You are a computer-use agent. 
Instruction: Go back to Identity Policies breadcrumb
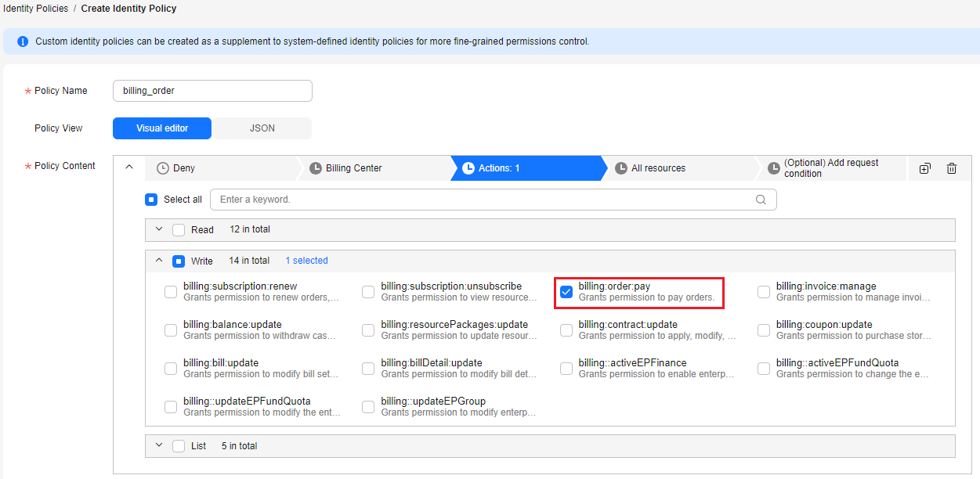[x=35, y=9]
